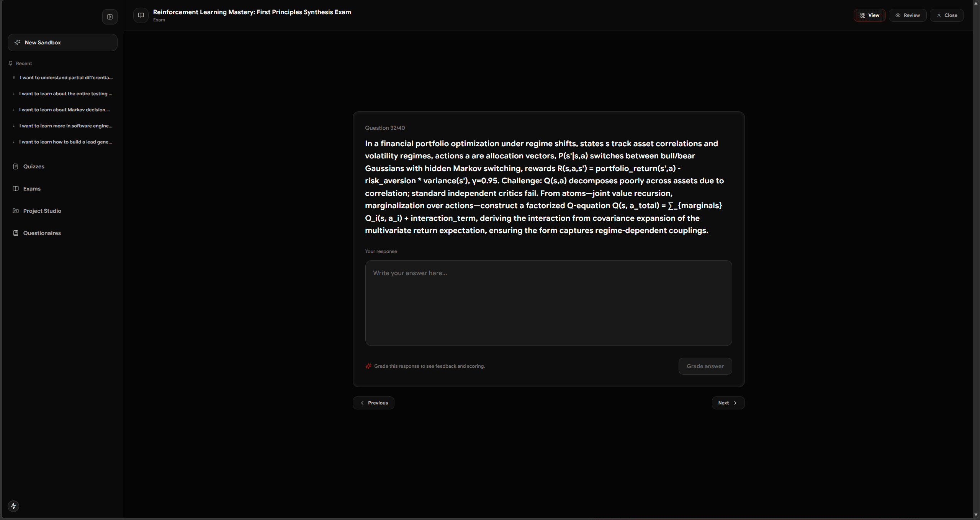This screenshot has height=520, width=980.
Task: Switch to the View mode
Action: click(869, 15)
